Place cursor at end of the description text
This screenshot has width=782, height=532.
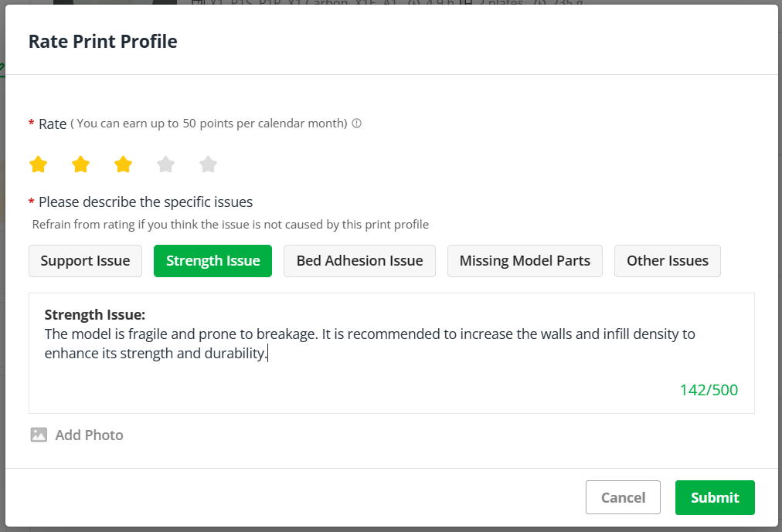(x=268, y=353)
